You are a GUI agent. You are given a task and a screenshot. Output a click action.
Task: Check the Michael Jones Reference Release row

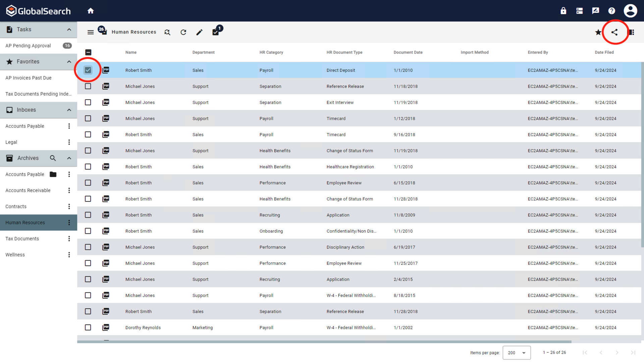click(88, 86)
